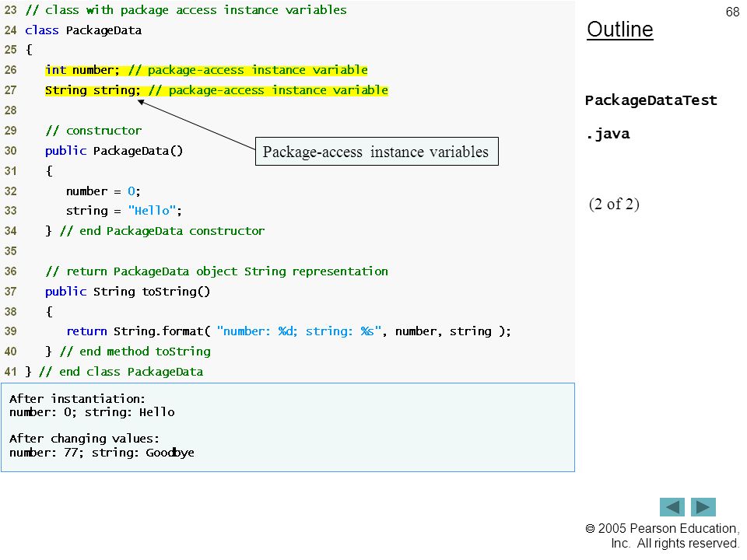The width and height of the screenshot is (747, 560).
Task: Click slide number 68
Action: tap(732, 12)
